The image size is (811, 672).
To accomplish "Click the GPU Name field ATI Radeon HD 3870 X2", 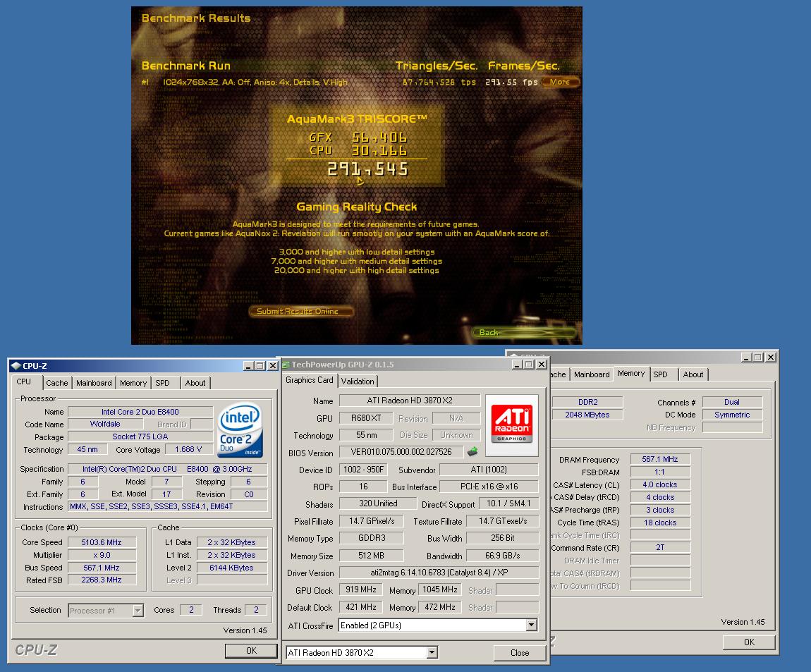I will point(410,401).
